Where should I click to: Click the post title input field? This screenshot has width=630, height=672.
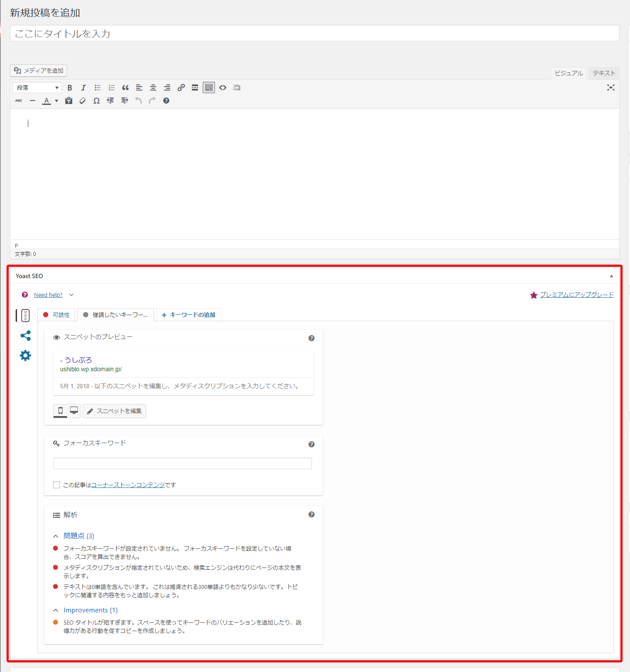315,34
